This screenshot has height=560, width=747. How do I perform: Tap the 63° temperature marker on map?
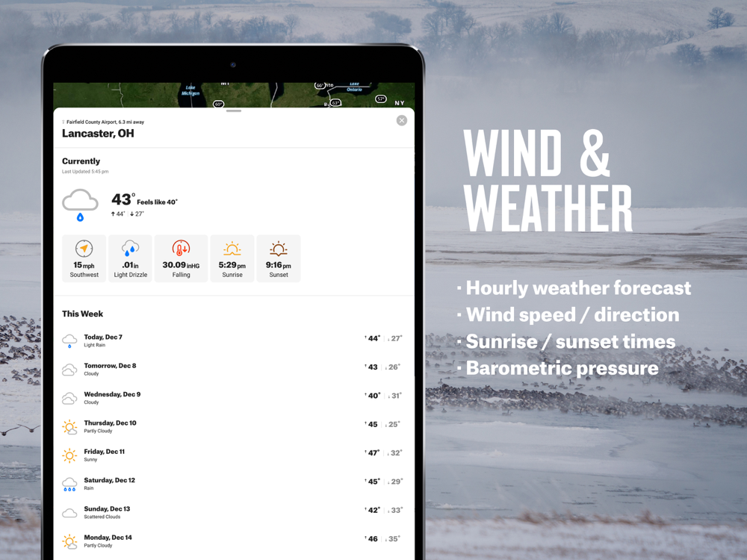(336, 102)
